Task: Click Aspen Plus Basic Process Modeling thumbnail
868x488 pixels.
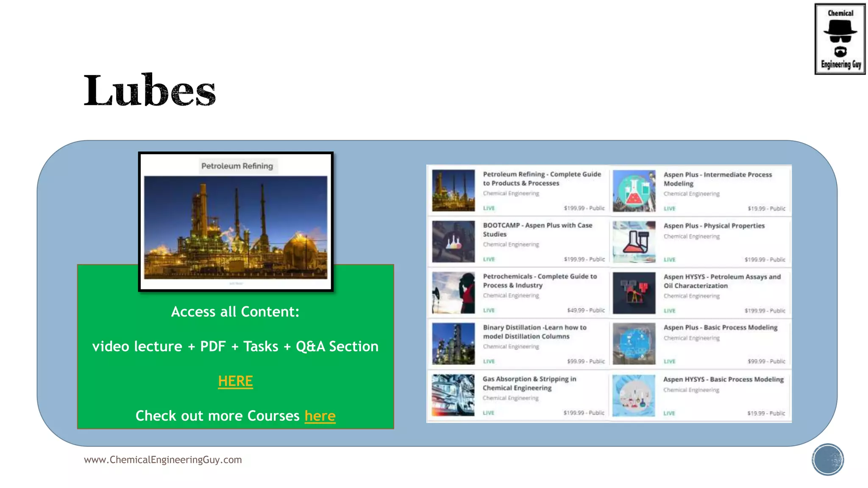Action: pyautogui.click(x=634, y=344)
